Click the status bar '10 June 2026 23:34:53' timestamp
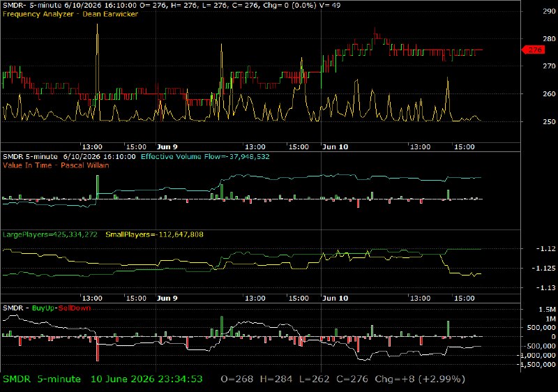This screenshot has width=558, height=392. coord(146,379)
